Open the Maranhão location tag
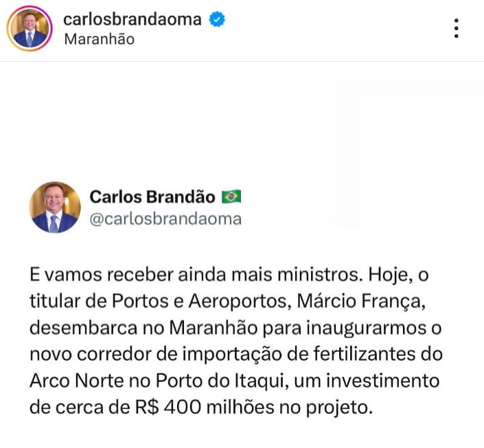 click(100, 39)
